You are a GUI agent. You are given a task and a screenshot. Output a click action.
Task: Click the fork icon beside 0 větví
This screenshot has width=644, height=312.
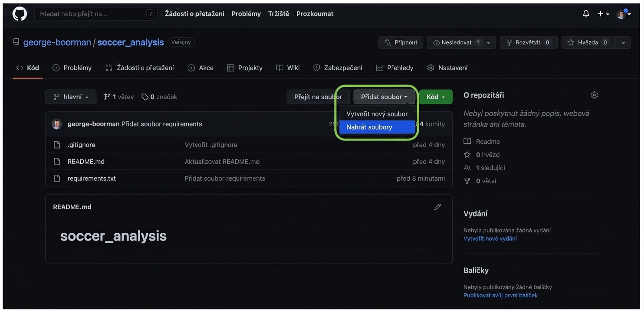(467, 181)
